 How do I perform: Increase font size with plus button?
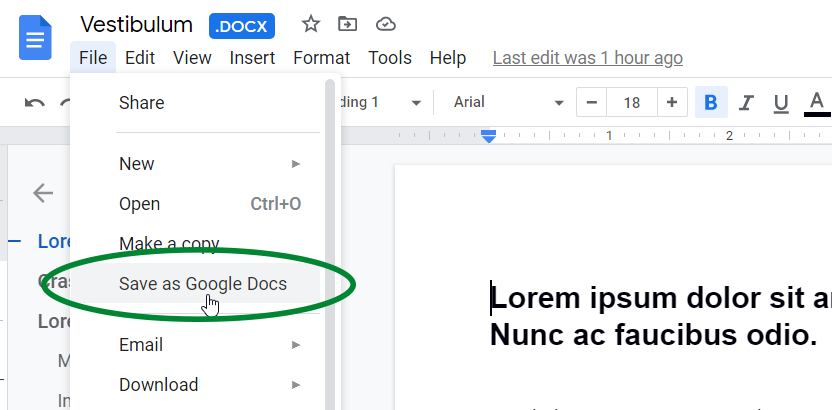[x=672, y=102]
